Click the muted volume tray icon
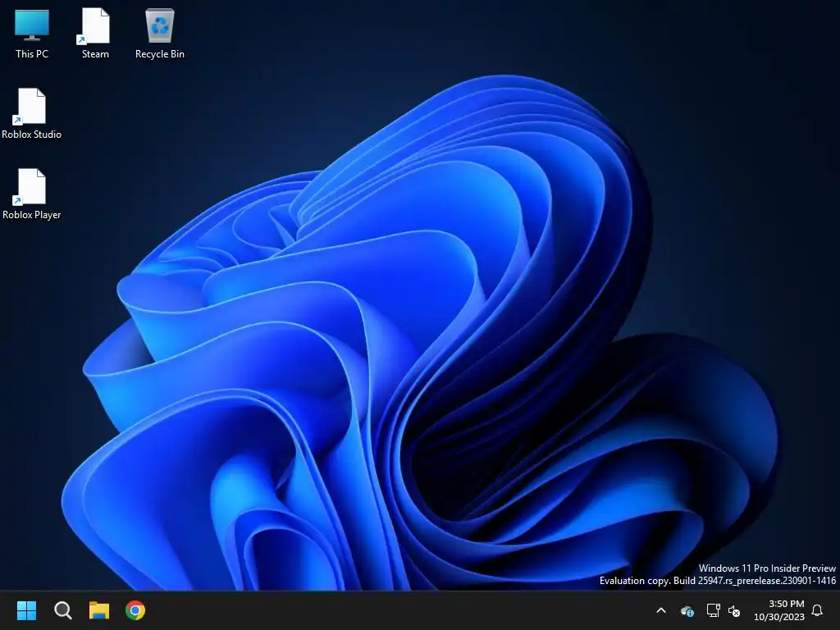Image resolution: width=840 pixels, height=630 pixels. point(734,610)
